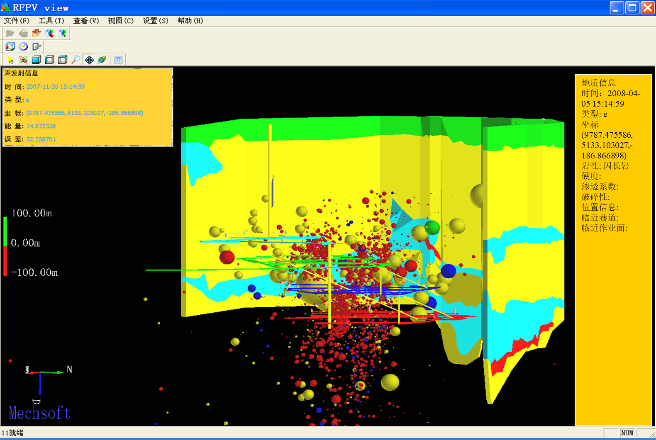Open the 工具(T) menu
This screenshot has width=656, height=440.
click(x=51, y=20)
